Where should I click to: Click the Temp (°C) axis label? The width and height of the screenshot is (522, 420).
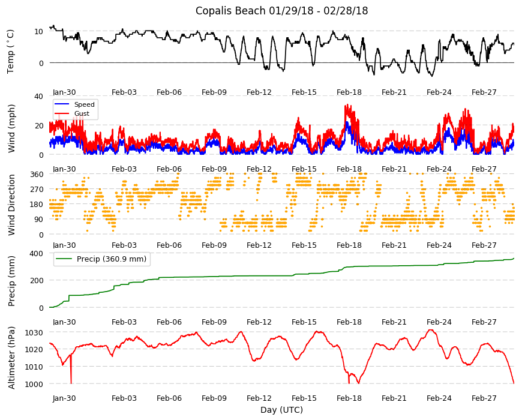pyautogui.click(x=11, y=52)
